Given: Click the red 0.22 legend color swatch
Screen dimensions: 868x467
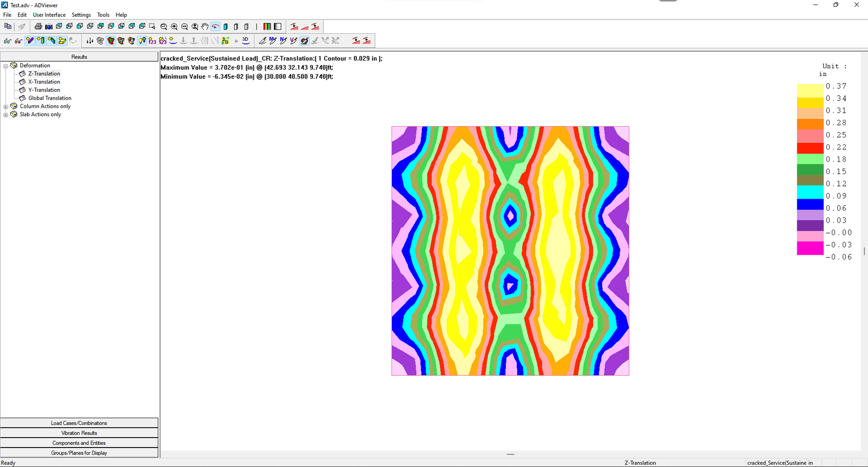Looking at the screenshot, I should tap(810, 148).
